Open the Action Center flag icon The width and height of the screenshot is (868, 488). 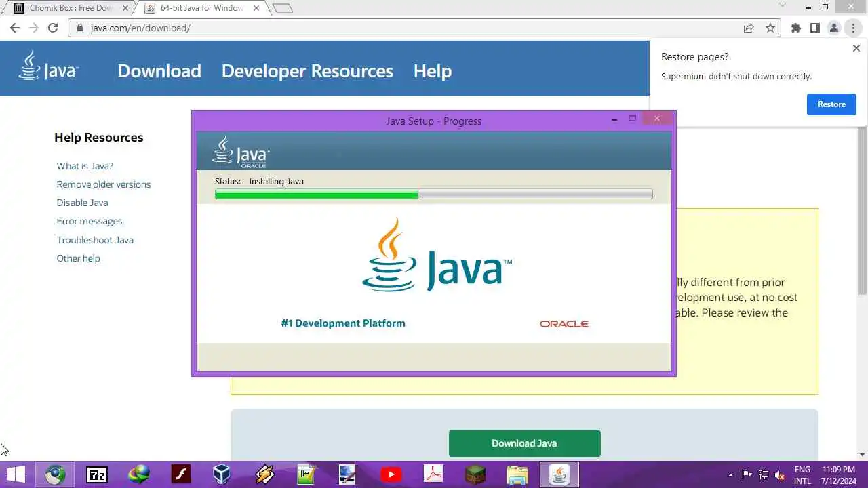coord(747,475)
